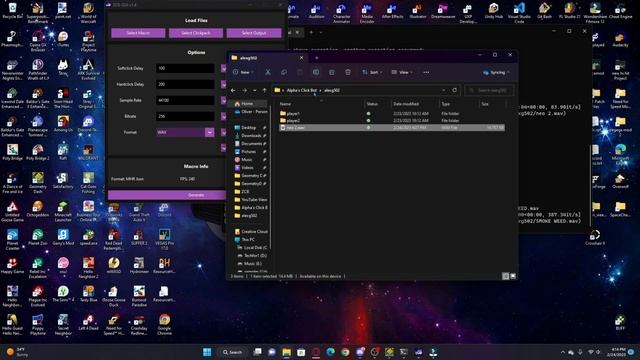Close the Explorer tab

click(x=302, y=58)
